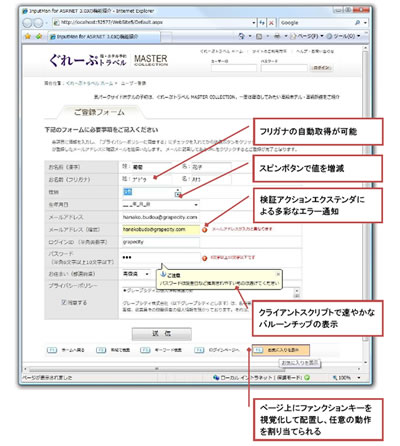This screenshot has width=400, height=446.
Task: Click the gender field spin button
Action: (178, 192)
